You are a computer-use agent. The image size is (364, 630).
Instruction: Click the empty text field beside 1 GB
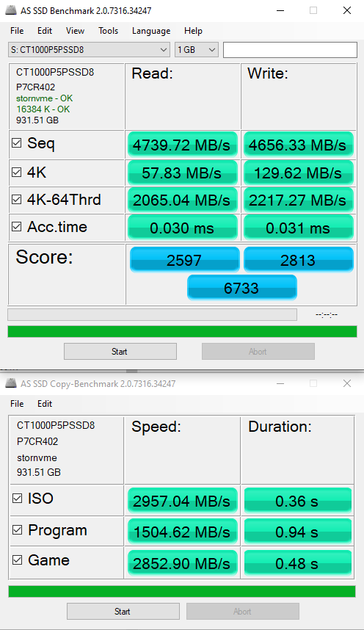(x=290, y=50)
